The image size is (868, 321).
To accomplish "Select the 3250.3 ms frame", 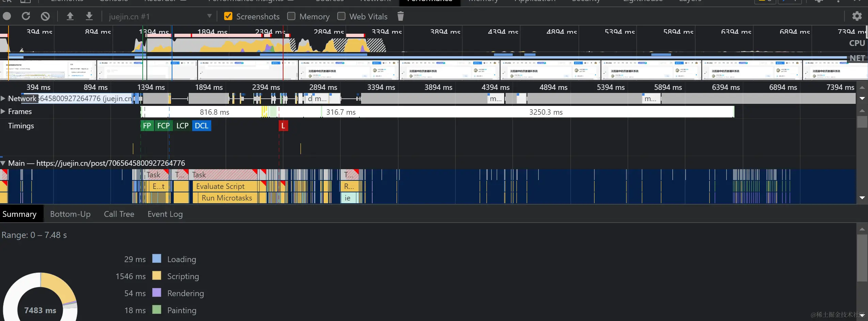I will click(x=546, y=112).
